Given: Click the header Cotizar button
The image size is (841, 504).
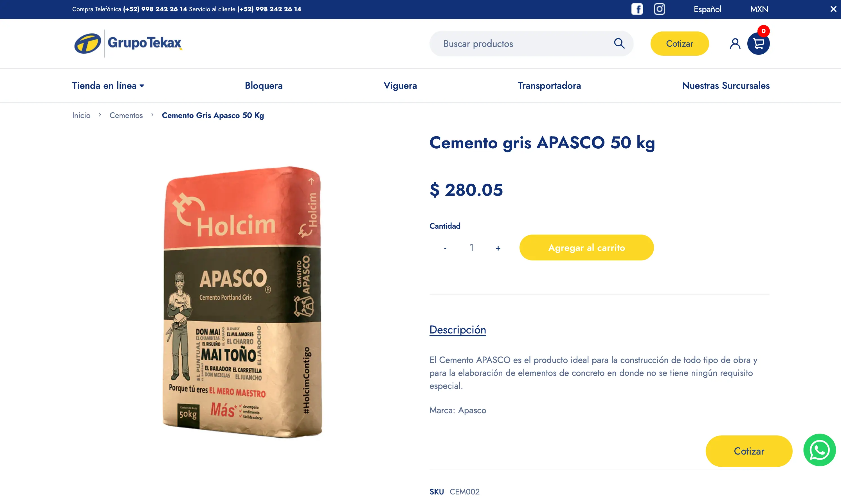Looking at the screenshot, I should click(x=679, y=44).
